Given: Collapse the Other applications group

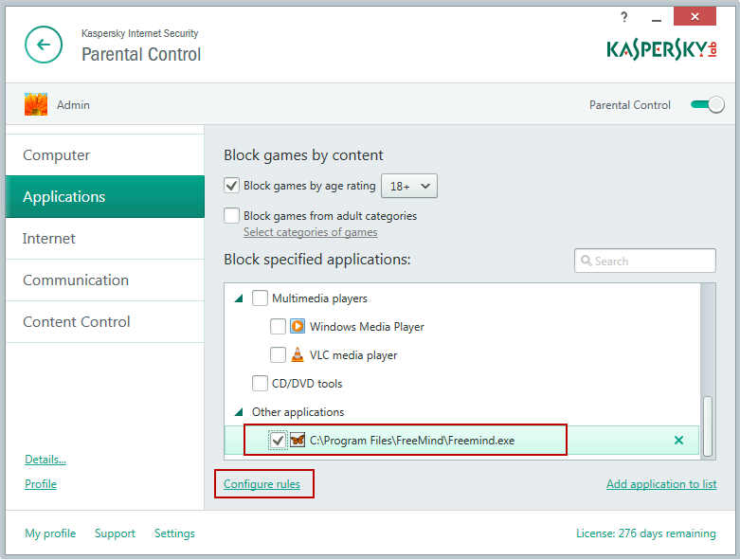Looking at the screenshot, I should pos(239,412).
